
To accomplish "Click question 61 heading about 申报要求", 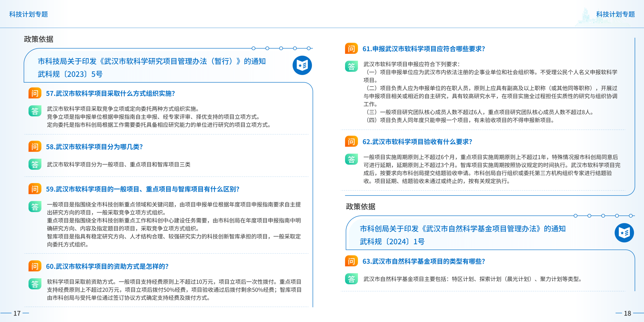I will tap(424, 49).
